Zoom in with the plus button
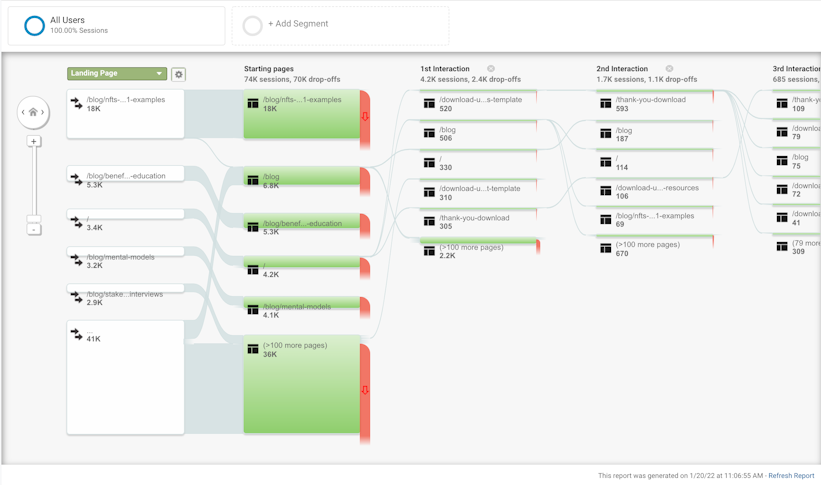Screen dimensions: 821x485 point(33,142)
